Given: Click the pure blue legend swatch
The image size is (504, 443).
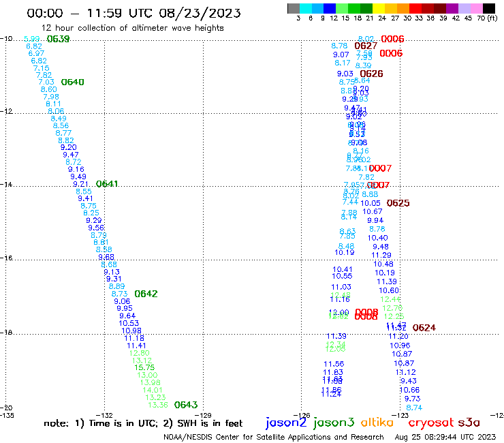Looking at the screenshot, I should tap(330, 8).
